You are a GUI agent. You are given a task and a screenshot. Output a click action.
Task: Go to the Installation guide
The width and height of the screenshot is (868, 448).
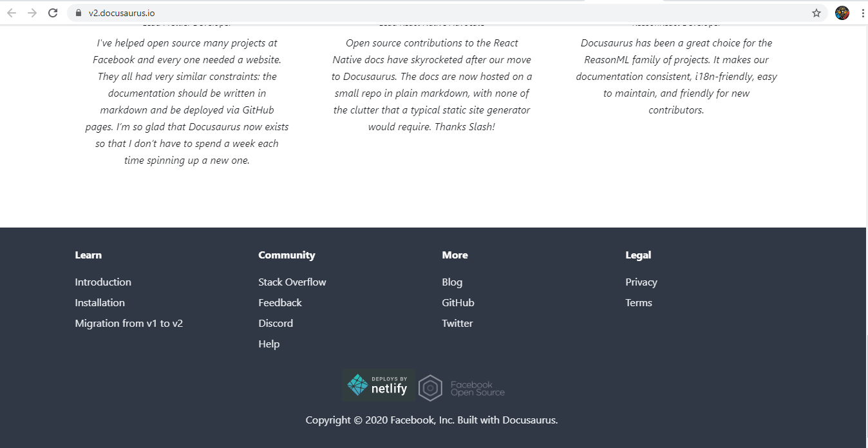pyautogui.click(x=100, y=302)
